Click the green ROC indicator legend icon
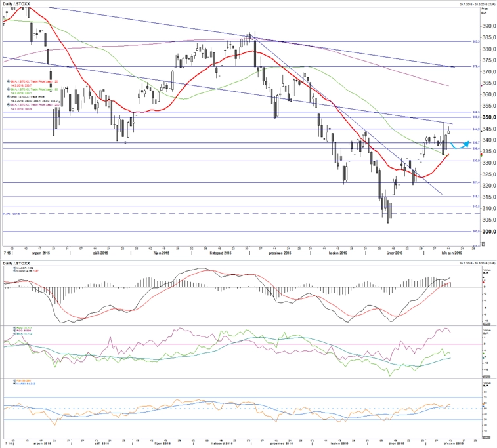This screenshot has height=448, width=497. point(14,328)
